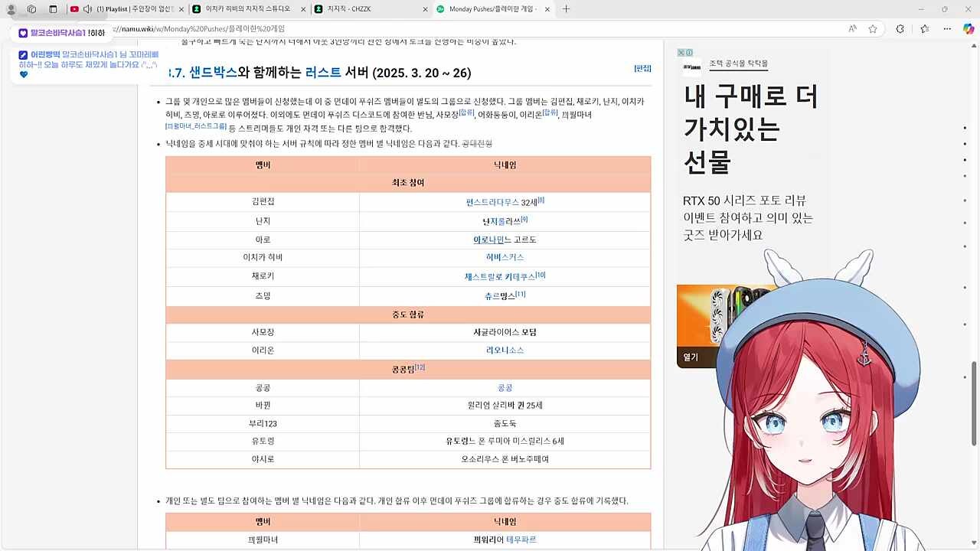
Task: Open the 러스트 link in heading
Action: coord(323,73)
